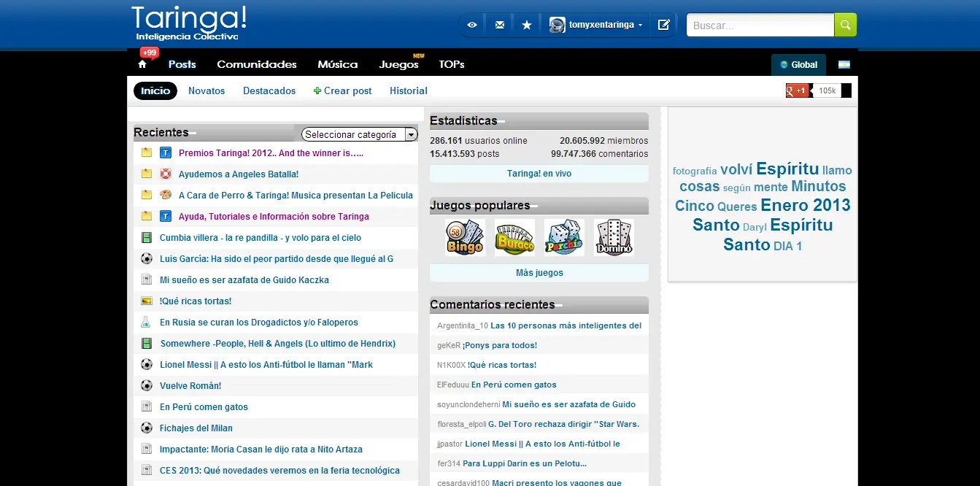The width and height of the screenshot is (980, 486).
Task: Open the Posts menu
Action: point(182,64)
